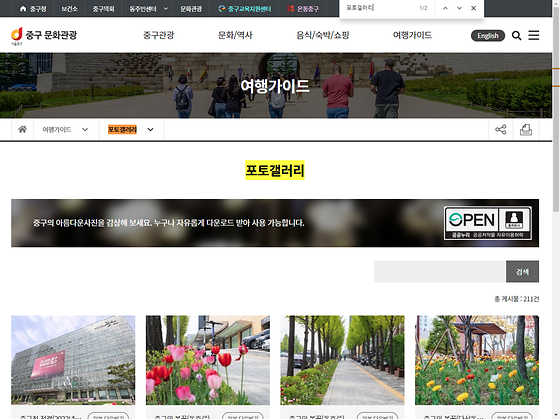Open the 보건소 link in top bar
The image size is (560, 419).
click(x=69, y=9)
